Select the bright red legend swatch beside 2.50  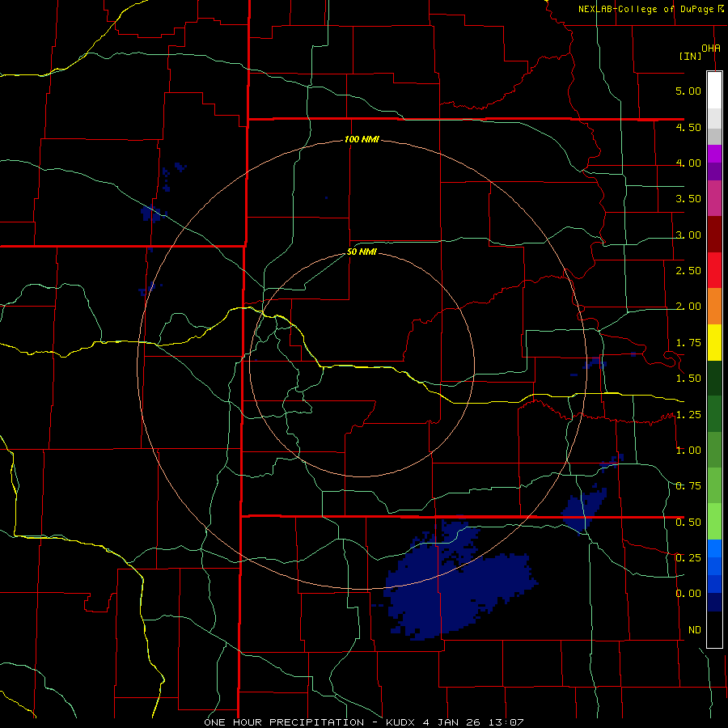click(x=714, y=270)
